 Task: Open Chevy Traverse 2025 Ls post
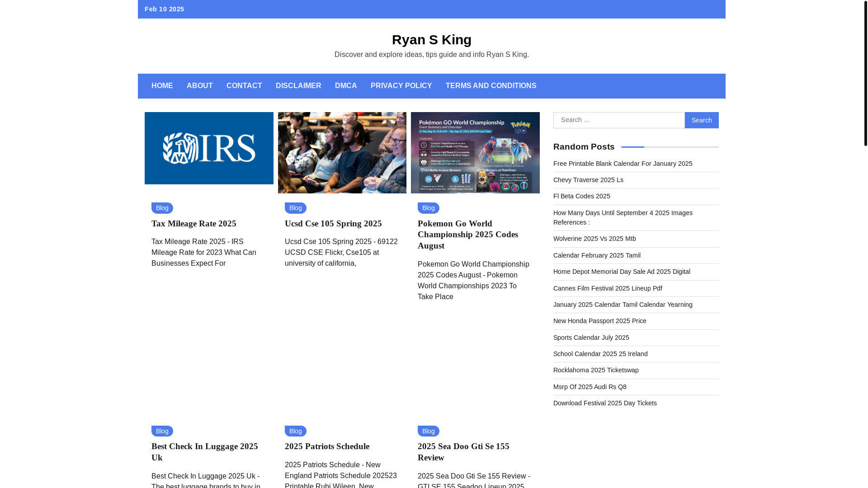[588, 180]
